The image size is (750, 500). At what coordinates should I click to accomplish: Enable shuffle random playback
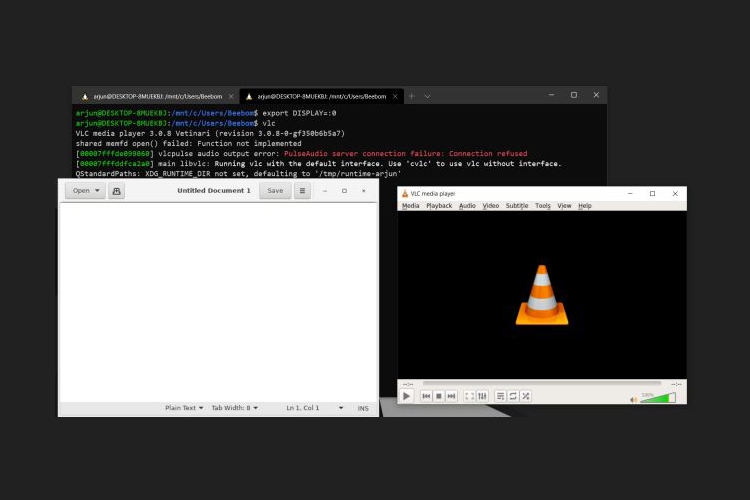tap(526, 396)
